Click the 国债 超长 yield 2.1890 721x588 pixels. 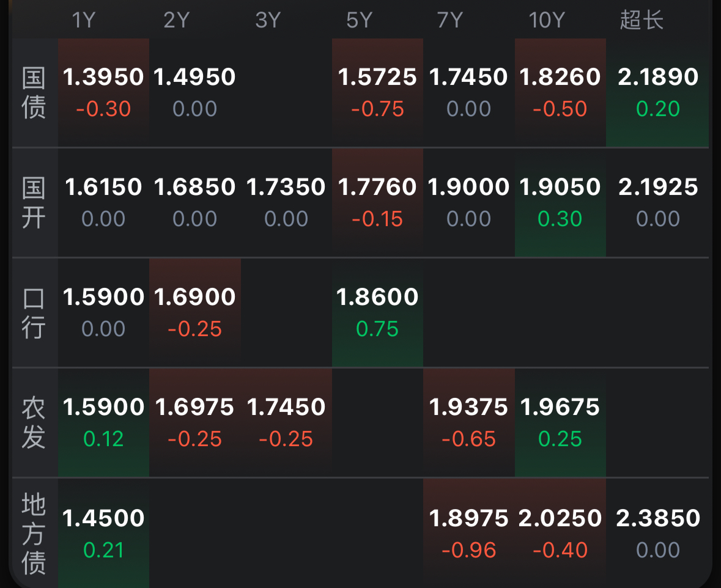click(x=658, y=92)
